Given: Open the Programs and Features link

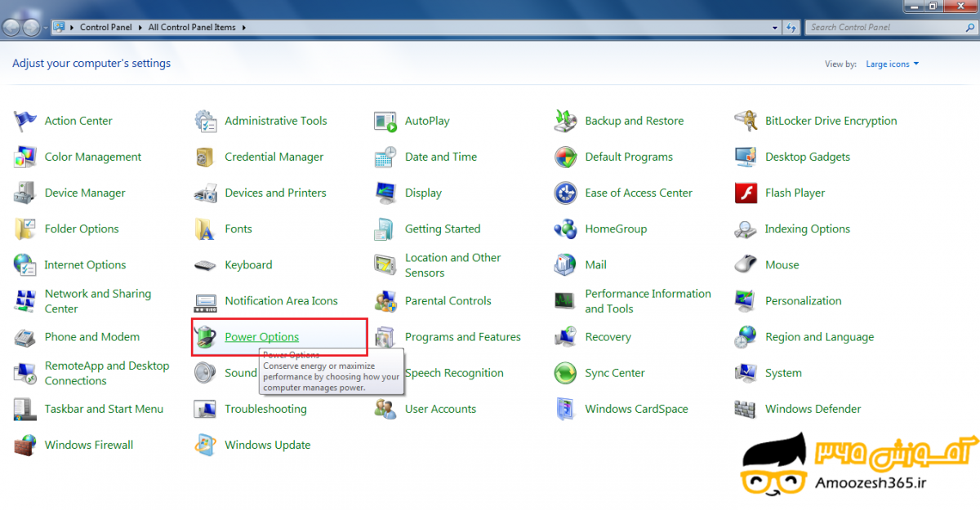Looking at the screenshot, I should [x=462, y=337].
